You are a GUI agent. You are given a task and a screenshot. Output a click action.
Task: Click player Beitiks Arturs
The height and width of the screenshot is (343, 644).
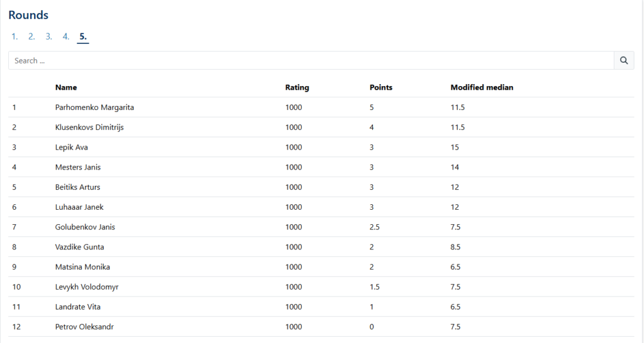(77, 187)
